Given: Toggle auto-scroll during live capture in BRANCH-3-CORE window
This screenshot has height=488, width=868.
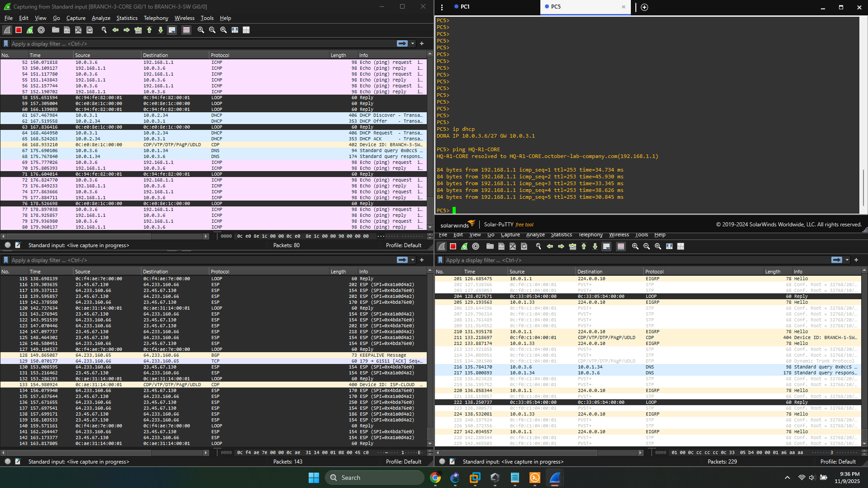Looking at the screenshot, I should pos(172,30).
